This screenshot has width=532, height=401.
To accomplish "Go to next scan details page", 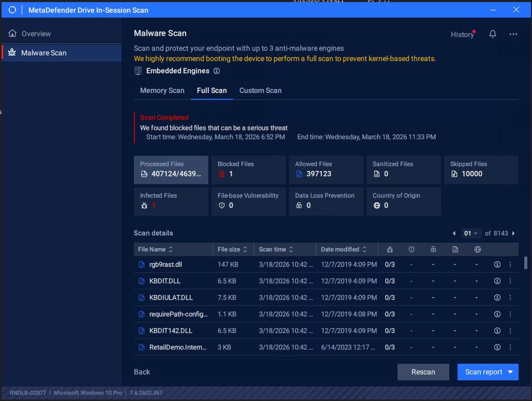I will click(x=513, y=233).
